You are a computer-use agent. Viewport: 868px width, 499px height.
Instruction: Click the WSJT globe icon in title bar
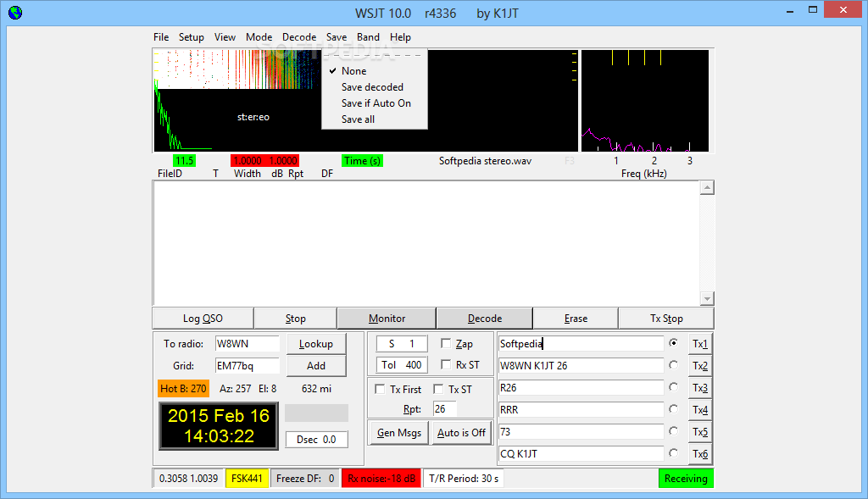pos(15,12)
